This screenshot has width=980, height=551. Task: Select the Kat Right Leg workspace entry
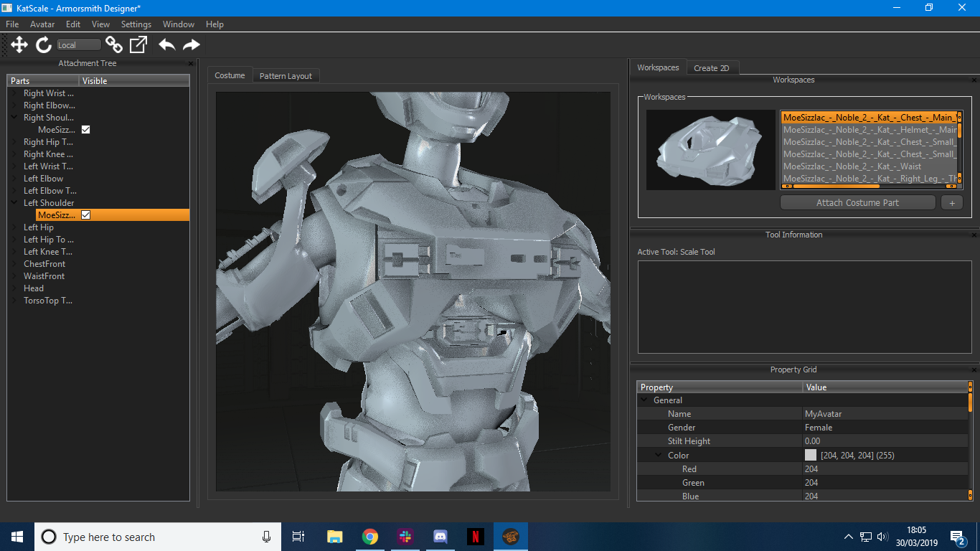(869, 179)
